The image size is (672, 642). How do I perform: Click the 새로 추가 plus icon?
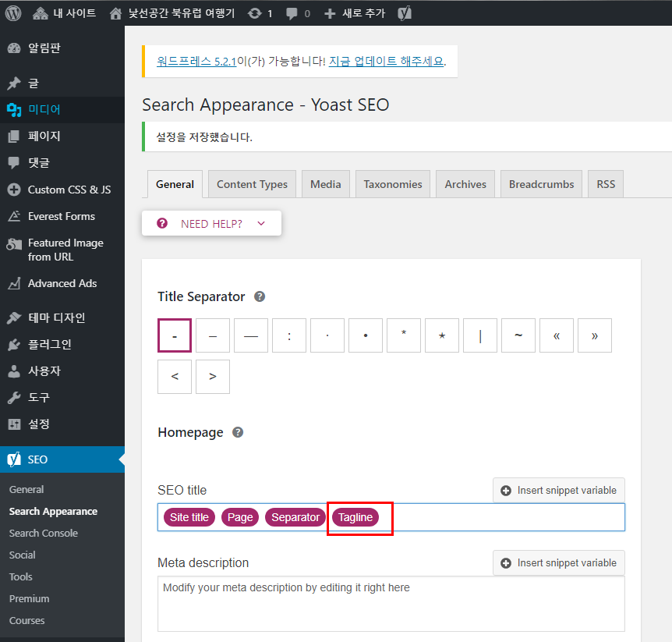[x=330, y=14]
